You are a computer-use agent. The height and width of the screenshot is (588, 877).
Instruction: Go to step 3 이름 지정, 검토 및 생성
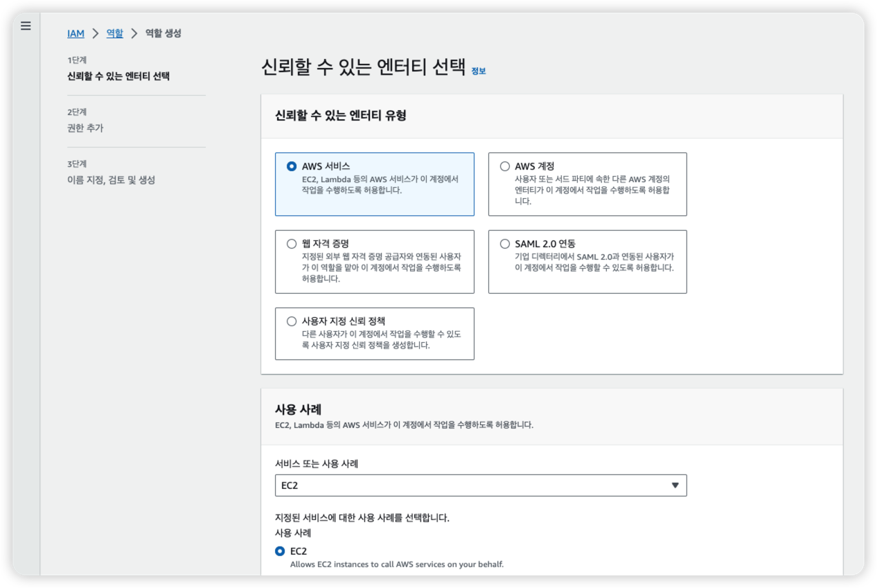coord(112,180)
